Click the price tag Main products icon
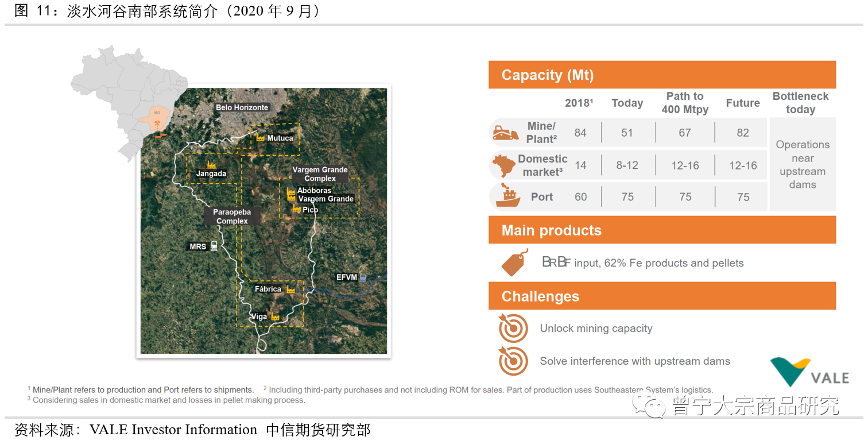Screen dimensions: 868x444 (x=515, y=262)
